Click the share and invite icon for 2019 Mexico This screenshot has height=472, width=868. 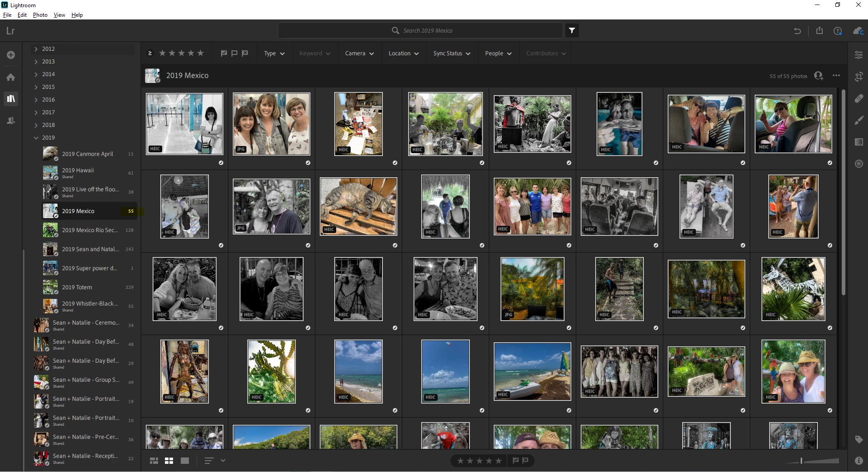819,76
